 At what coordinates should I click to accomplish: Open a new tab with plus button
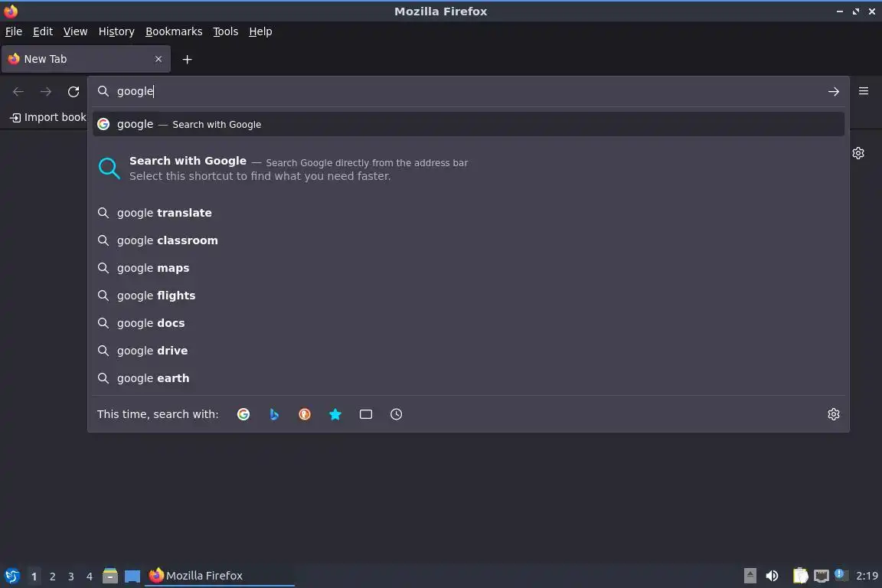(188, 60)
